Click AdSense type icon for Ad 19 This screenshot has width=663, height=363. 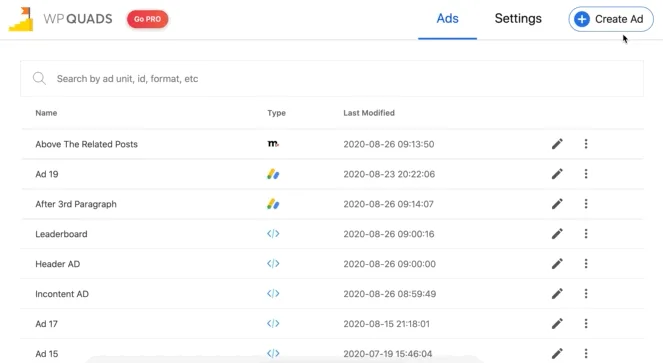(273, 174)
